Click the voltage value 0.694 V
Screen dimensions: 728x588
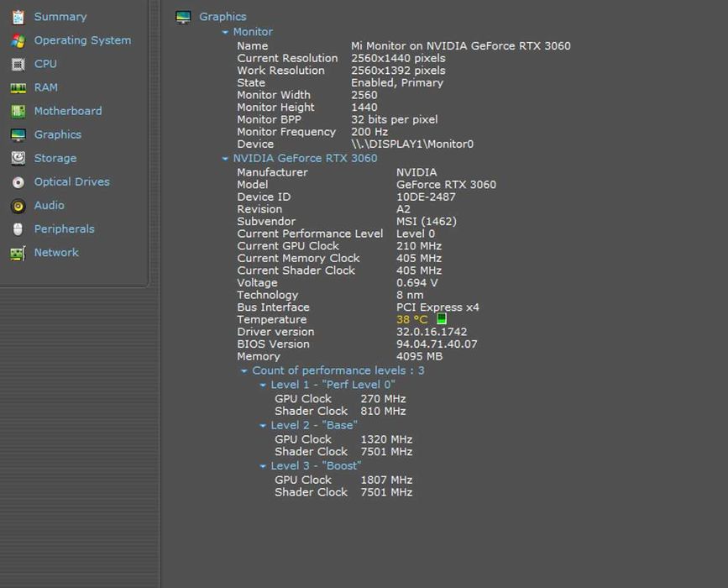pyautogui.click(x=417, y=283)
